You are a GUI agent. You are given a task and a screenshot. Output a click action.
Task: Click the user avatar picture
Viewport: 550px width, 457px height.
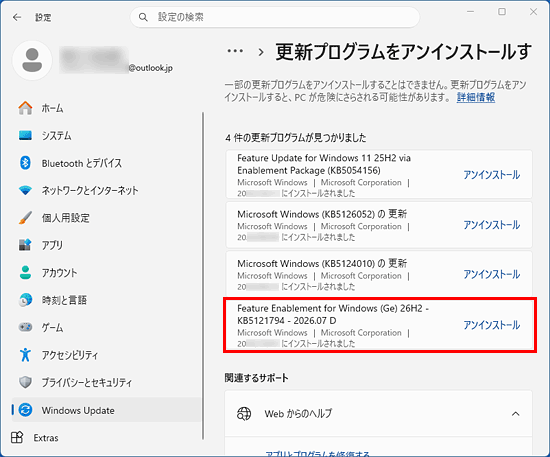point(32,60)
